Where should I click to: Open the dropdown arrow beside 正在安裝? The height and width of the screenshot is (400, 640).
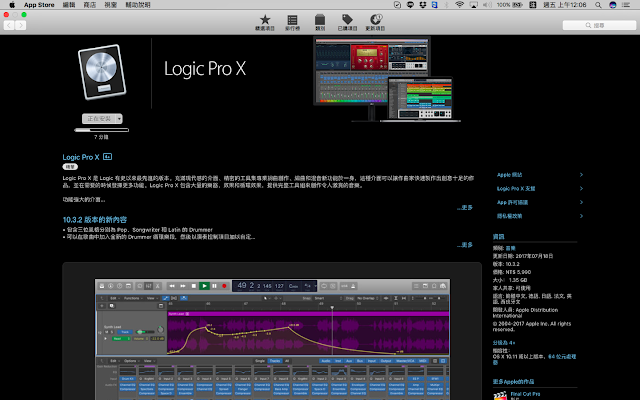point(119,119)
